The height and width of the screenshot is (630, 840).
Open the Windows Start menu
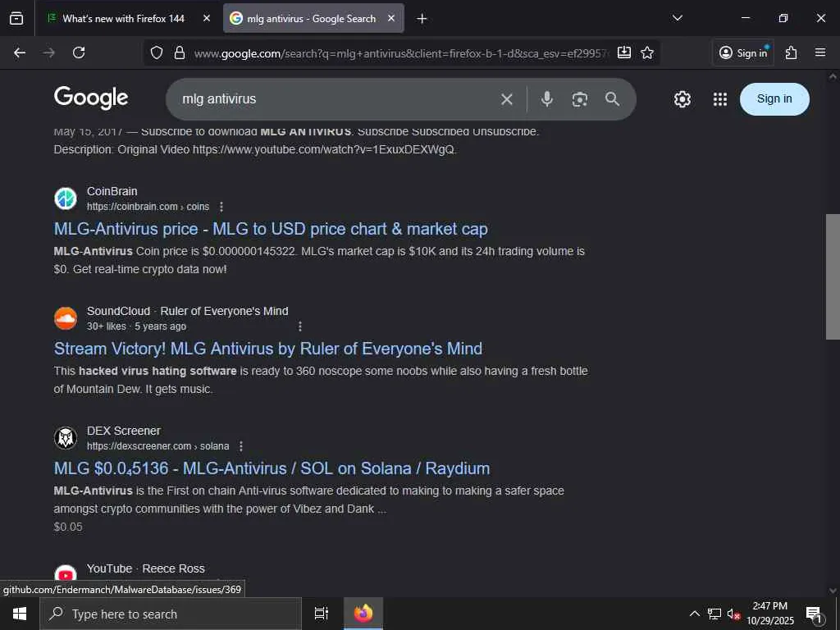pyautogui.click(x=20, y=614)
